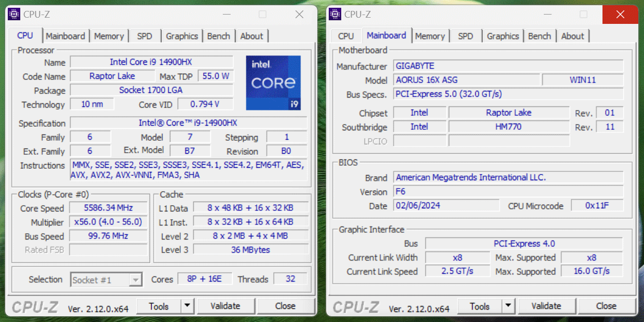
Task: Click Package value 'Socket 1700 LGA'
Action: tap(151, 90)
